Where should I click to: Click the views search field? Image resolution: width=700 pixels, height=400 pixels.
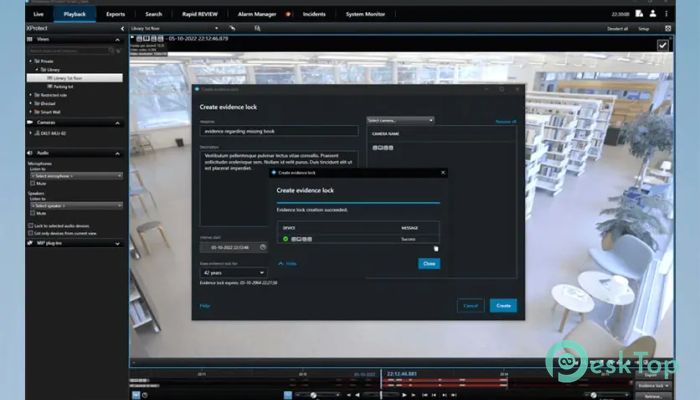point(71,51)
